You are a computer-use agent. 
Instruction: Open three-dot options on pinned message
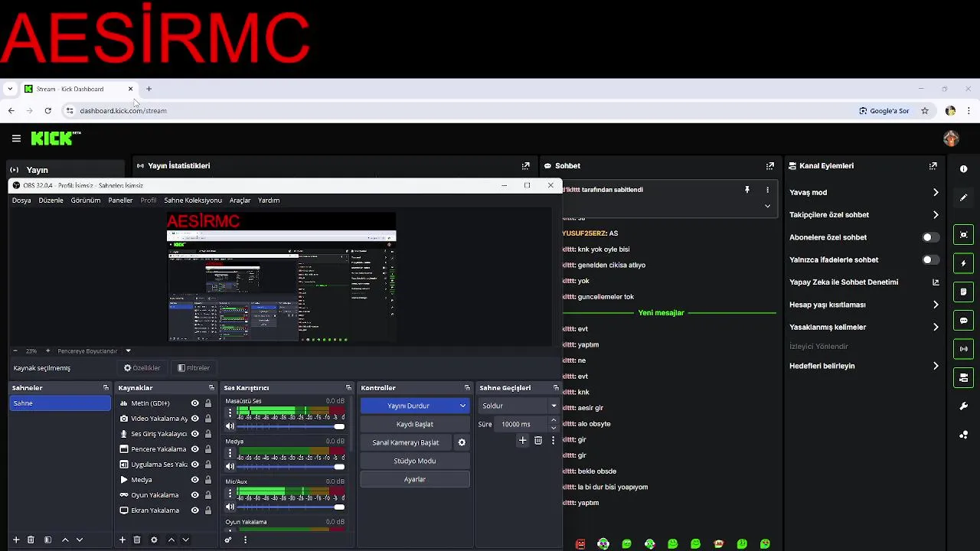point(767,190)
